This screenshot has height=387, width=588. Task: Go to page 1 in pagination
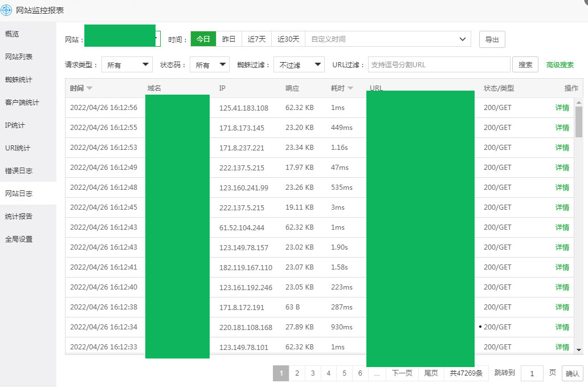click(281, 373)
